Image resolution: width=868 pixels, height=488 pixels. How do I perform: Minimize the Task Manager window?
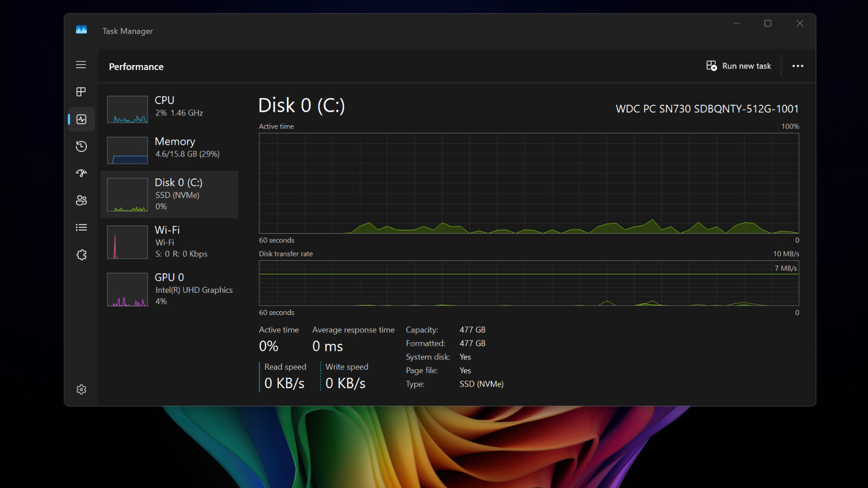737,23
